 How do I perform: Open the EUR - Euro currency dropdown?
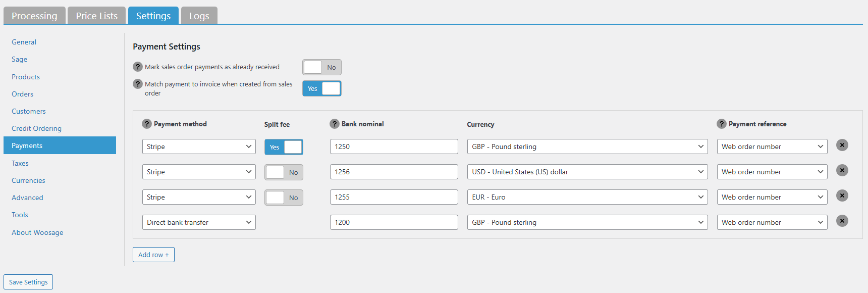(x=587, y=197)
